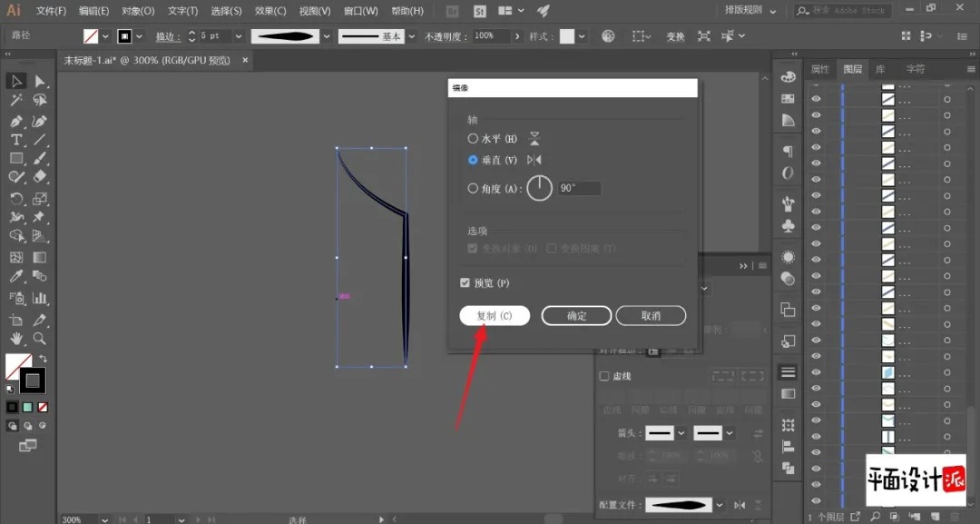Select the Artboard tool
Image resolution: width=980 pixels, height=524 pixels.
[x=16, y=320]
